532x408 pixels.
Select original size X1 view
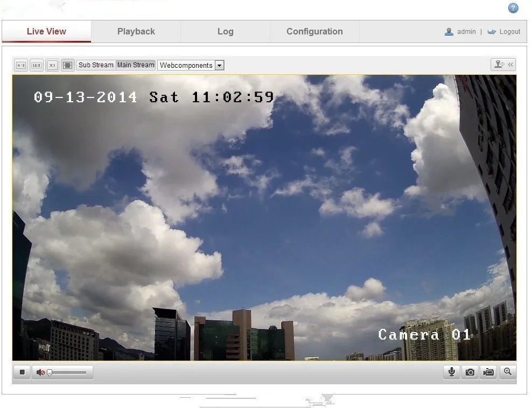pos(52,65)
